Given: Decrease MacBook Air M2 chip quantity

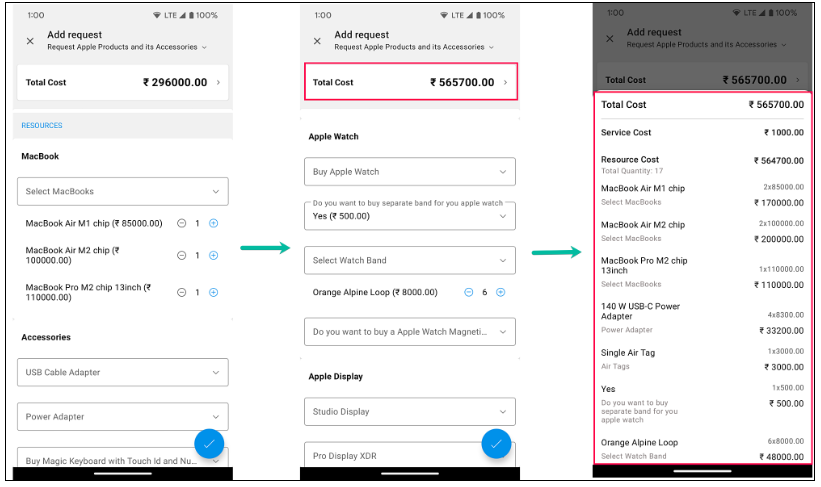Looking at the screenshot, I should (x=181, y=256).
